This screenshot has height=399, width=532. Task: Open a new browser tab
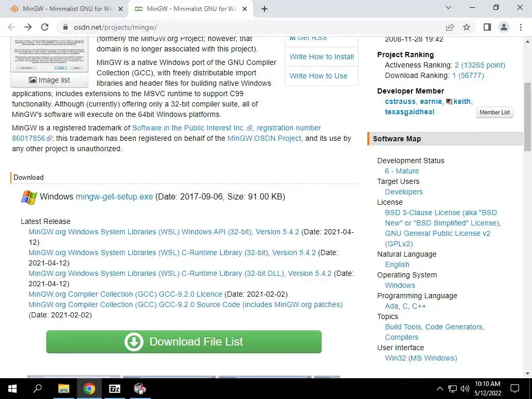[x=264, y=9]
